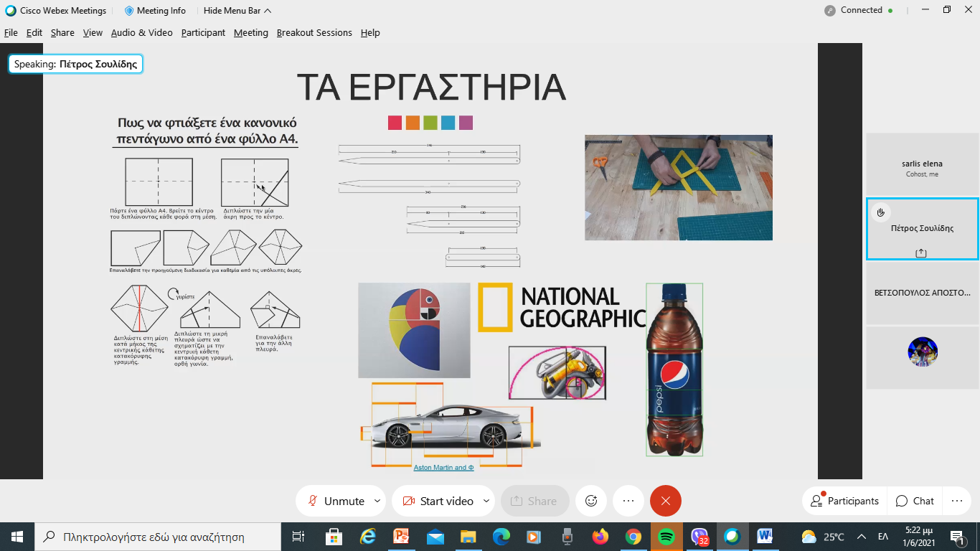Unmute the microphone

coord(336,501)
